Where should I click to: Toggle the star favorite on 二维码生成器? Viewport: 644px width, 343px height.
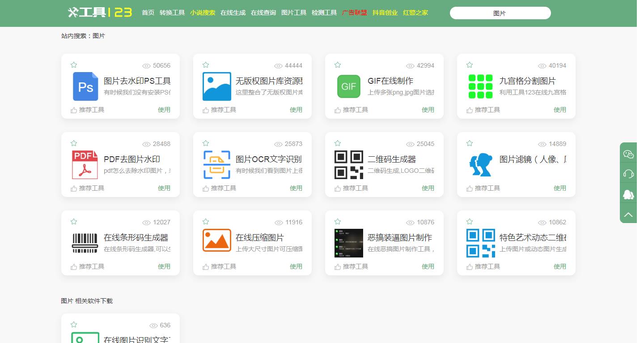tap(337, 142)
